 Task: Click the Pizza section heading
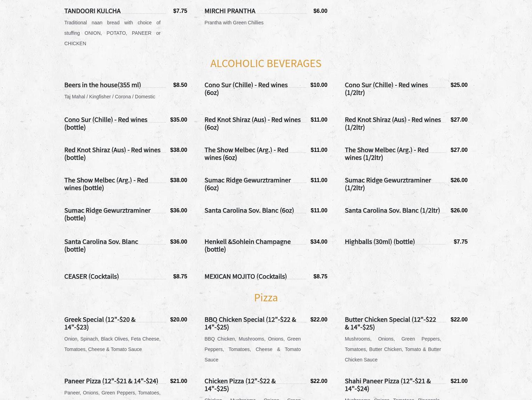tap(266, 297)
